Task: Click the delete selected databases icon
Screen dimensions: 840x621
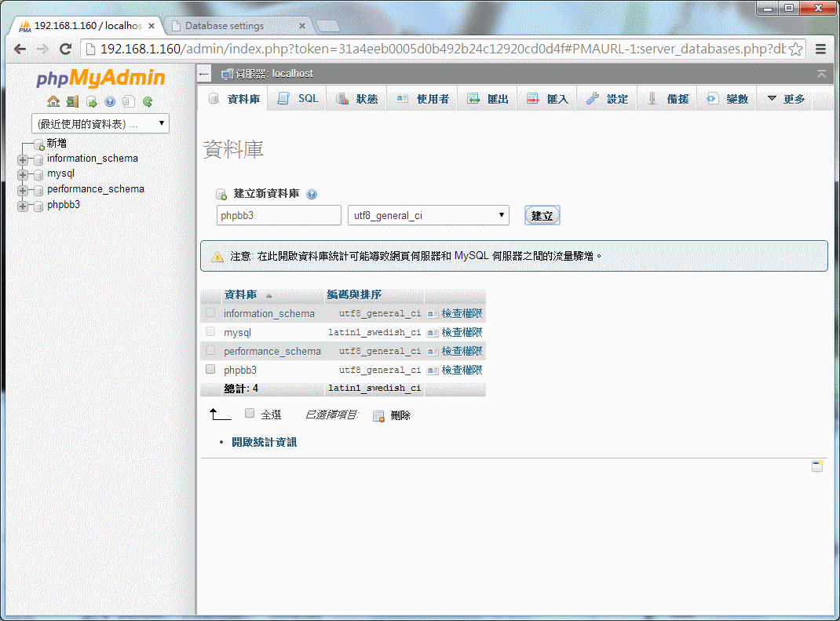Action: pyautogui.click(x=378, y=416)
